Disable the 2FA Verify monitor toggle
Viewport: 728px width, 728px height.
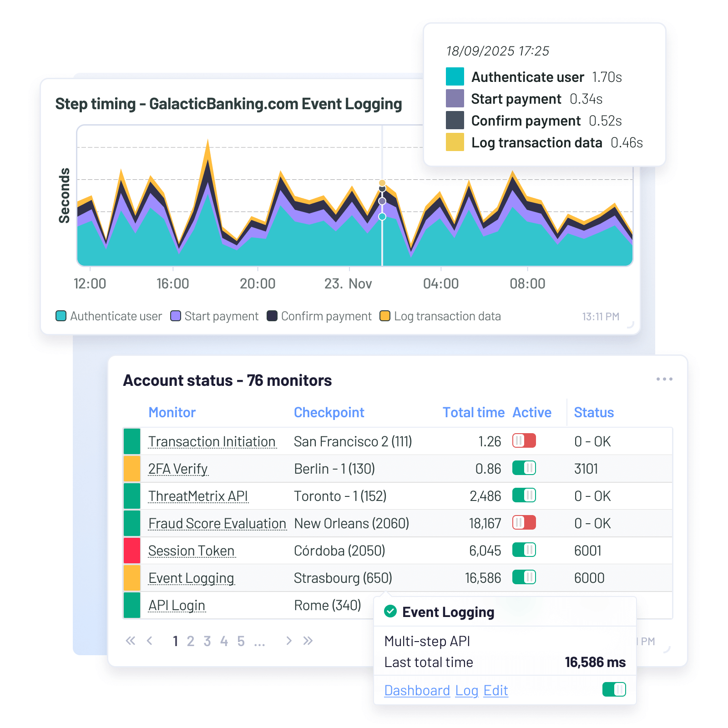pos(524,468)
